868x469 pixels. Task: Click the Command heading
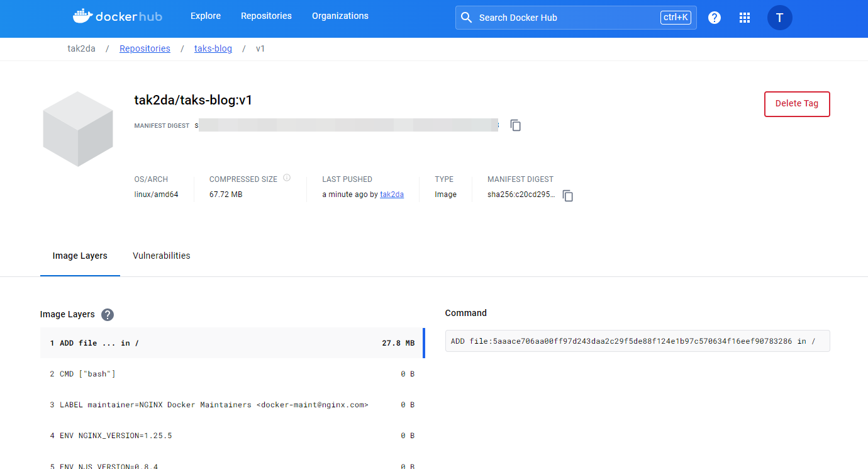click(466, 313)
